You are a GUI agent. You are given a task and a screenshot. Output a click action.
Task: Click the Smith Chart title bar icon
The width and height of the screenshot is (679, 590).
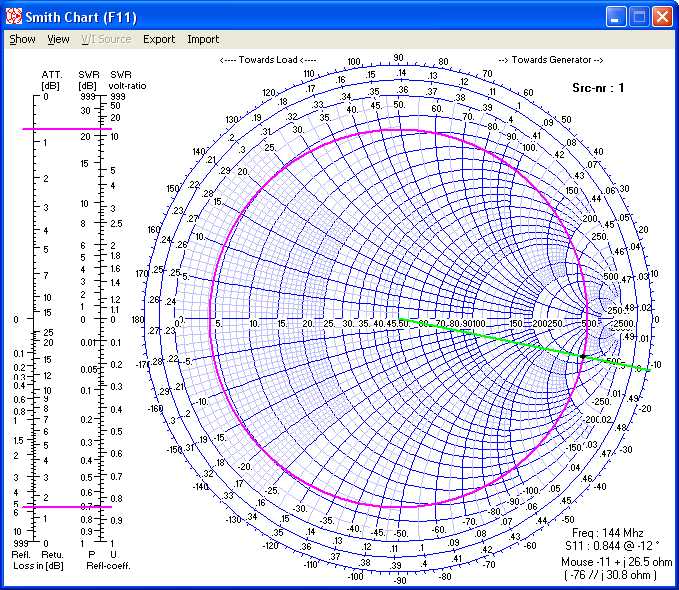14,17
